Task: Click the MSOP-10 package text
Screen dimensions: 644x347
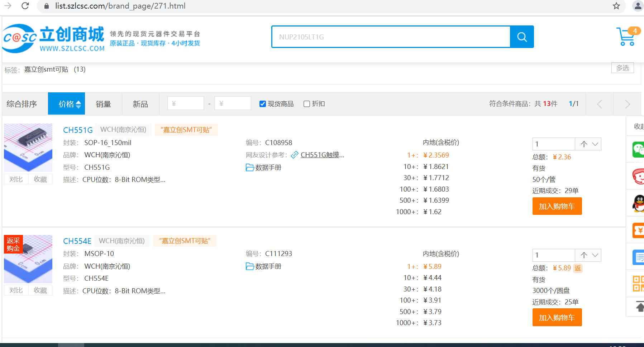Action: point(99,254)
